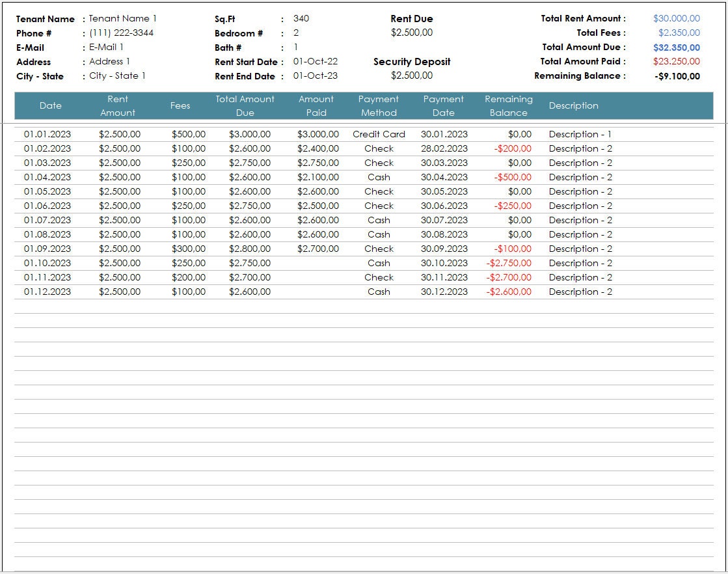Select payment date 28.02.2023

pos(444,148)
